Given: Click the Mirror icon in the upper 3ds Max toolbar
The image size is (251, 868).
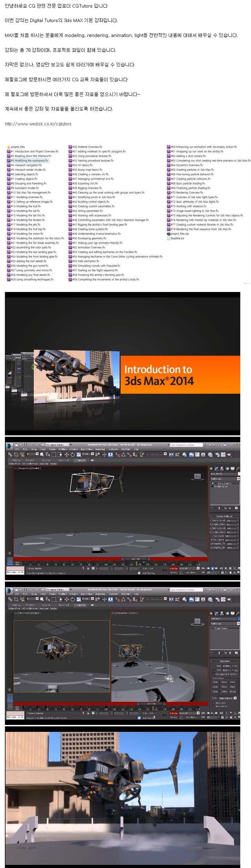Looking at the screenshot, I should coord(171,454).
